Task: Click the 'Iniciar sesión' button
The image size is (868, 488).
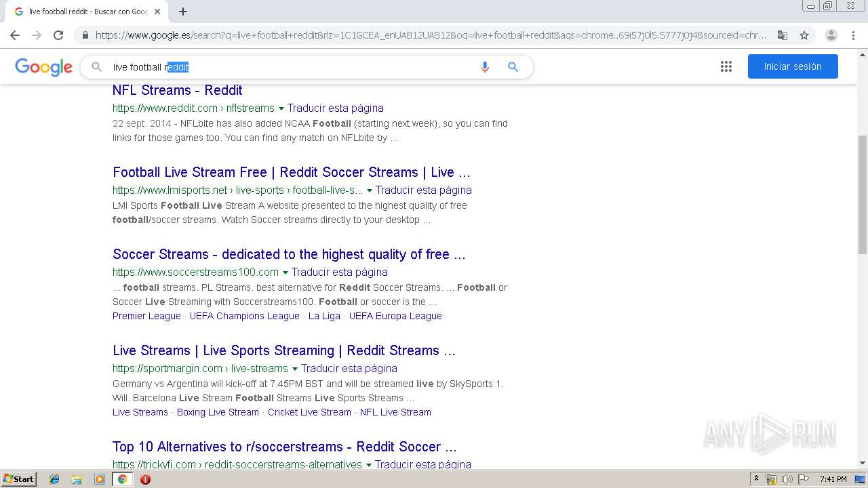Action: point(793,66)
